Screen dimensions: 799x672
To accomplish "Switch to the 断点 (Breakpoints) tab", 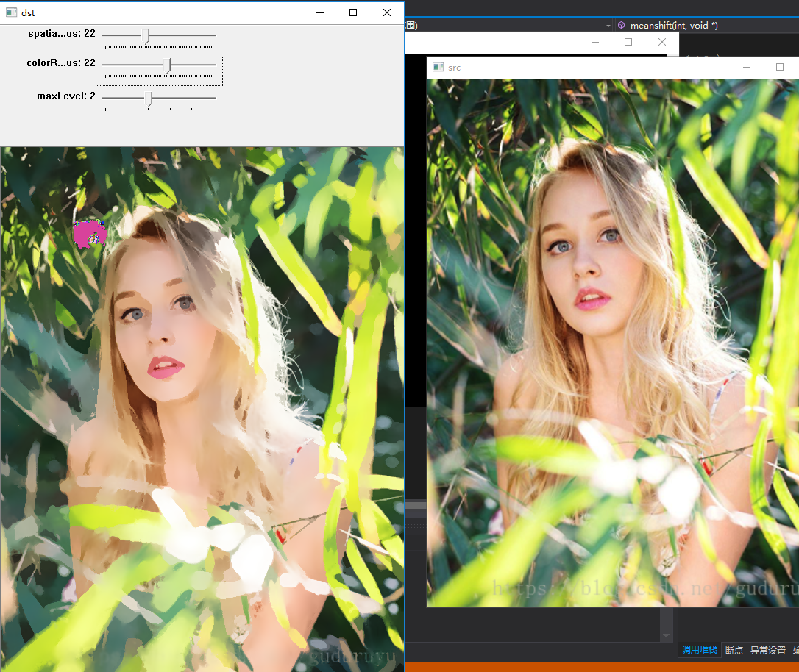I will pyautogui.click(x=734, y=650).
